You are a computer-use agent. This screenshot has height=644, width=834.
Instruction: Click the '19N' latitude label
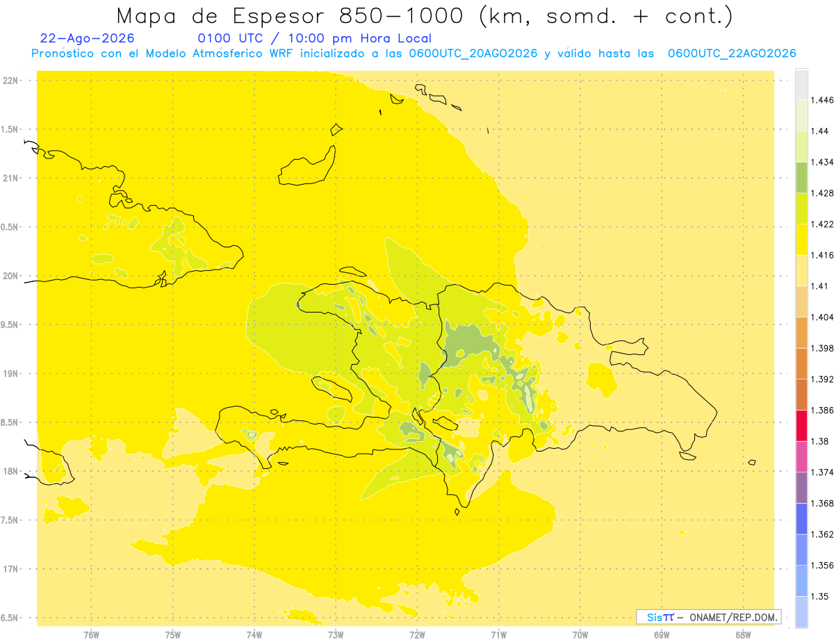click(x=10, y=374)
